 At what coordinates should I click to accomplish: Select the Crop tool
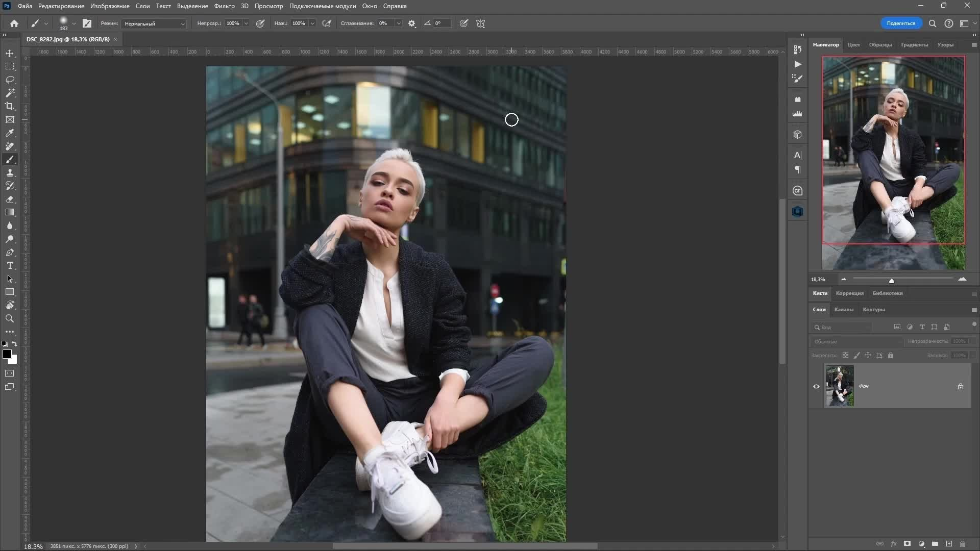[x=10, y=106]
